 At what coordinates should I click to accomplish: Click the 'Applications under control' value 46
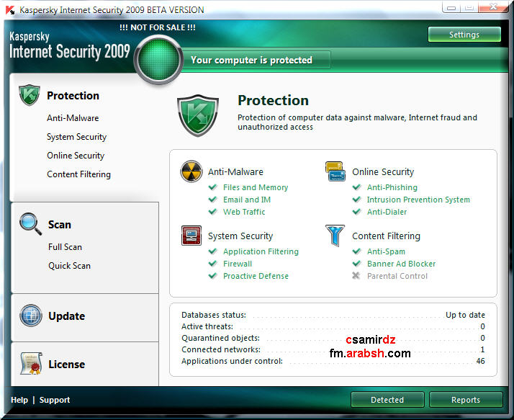tap(480, 361)
